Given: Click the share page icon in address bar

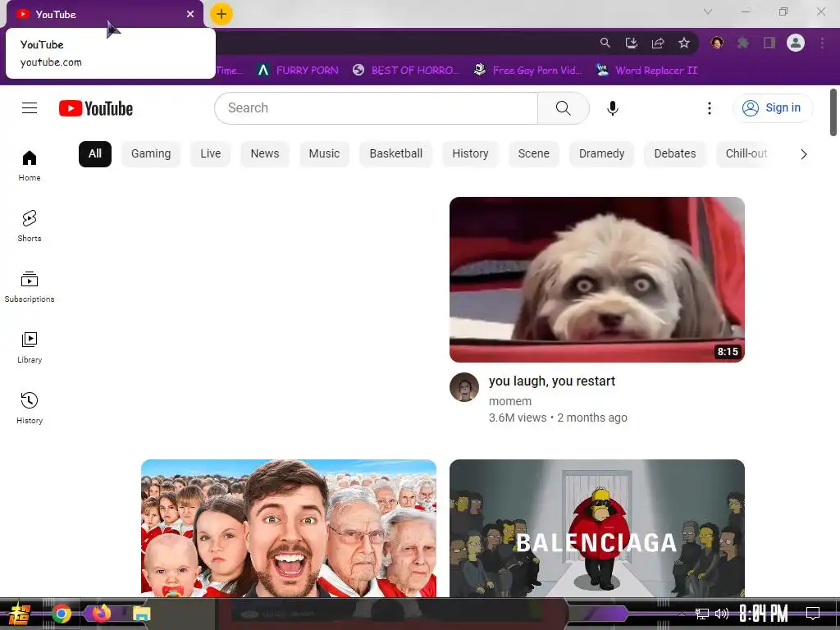Looking at the screenshot, I should coord(658,43).
